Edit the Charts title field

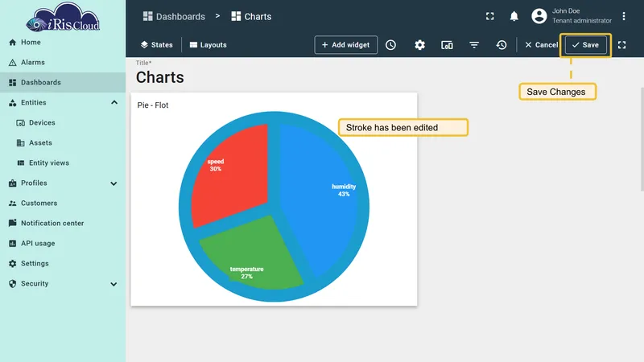pos(159,77)
